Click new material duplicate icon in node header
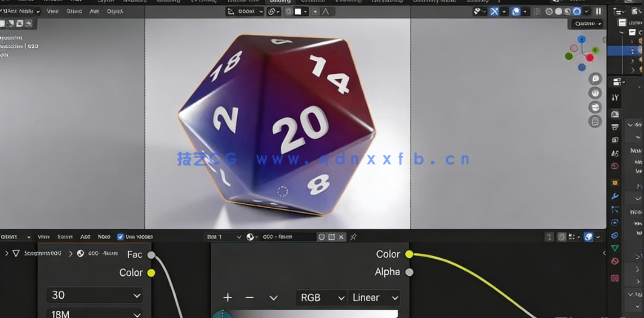This screenshot has height=318, width=644. click(x=331, y=237)
